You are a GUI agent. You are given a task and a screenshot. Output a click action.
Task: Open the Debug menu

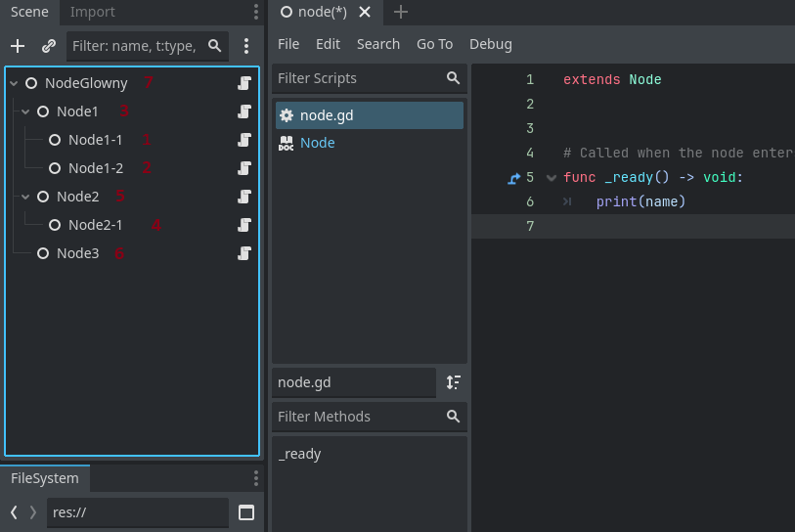[491, 45]
